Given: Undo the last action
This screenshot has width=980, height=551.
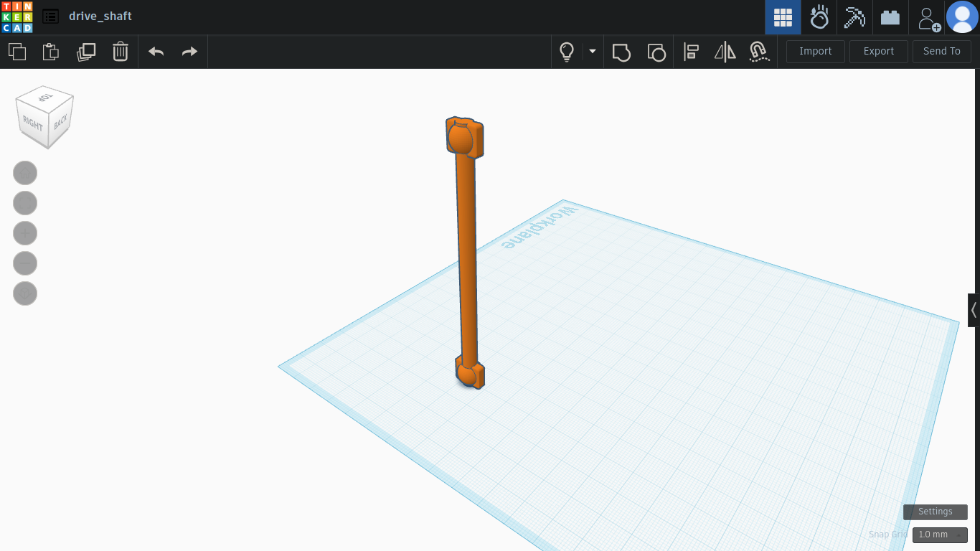Looking at the screenshot, I should [156, 52].
